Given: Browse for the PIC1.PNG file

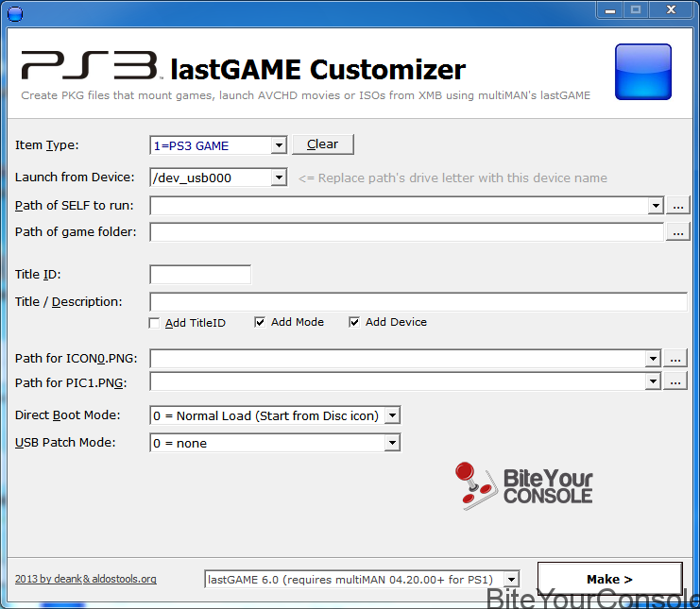Looking at the screenshot, I should (675, 381).
